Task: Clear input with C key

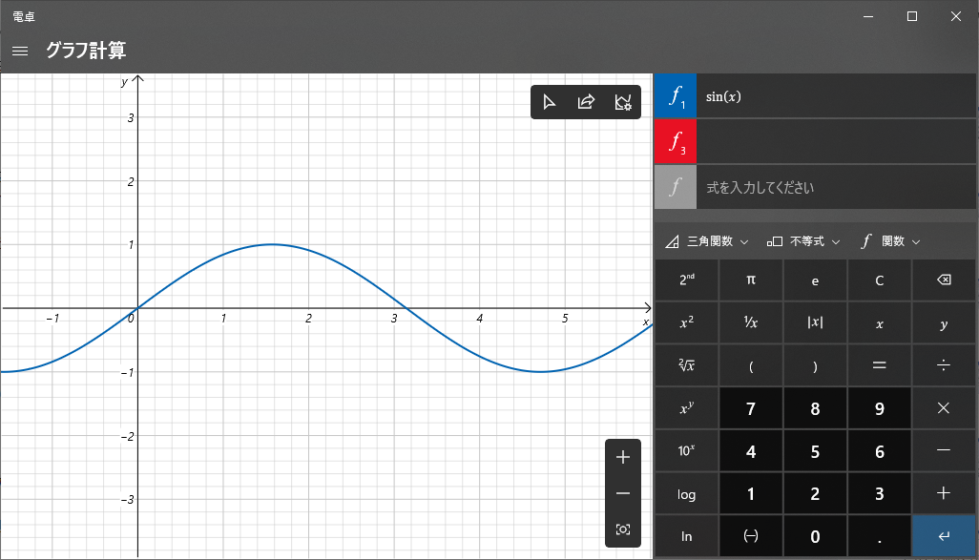Action: (879, 280)
